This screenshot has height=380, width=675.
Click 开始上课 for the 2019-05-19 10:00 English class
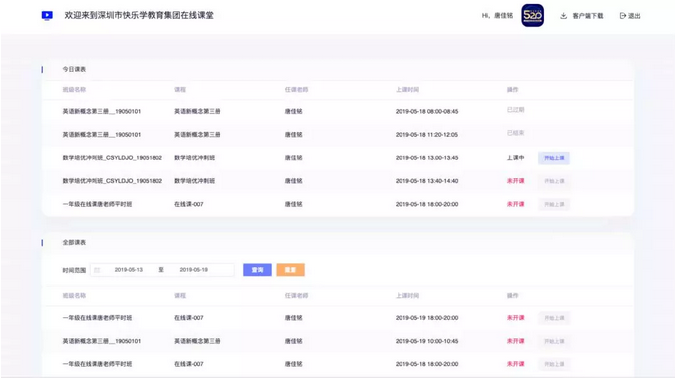point(554,341)
